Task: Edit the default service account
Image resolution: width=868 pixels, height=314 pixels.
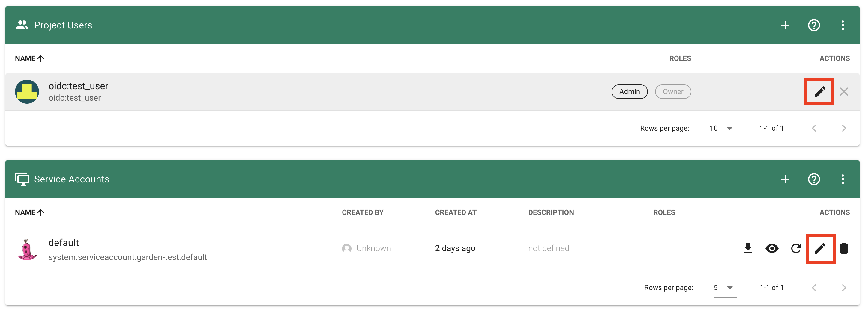Action: [820, 248]
